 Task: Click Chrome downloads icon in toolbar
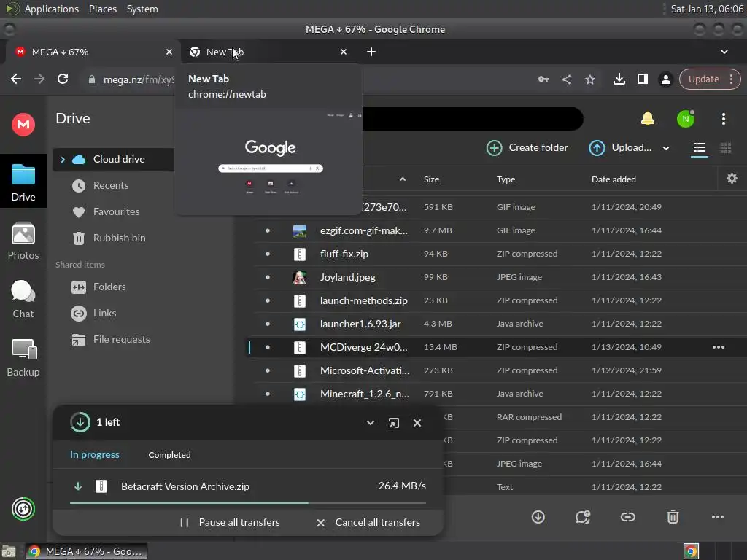619,79
